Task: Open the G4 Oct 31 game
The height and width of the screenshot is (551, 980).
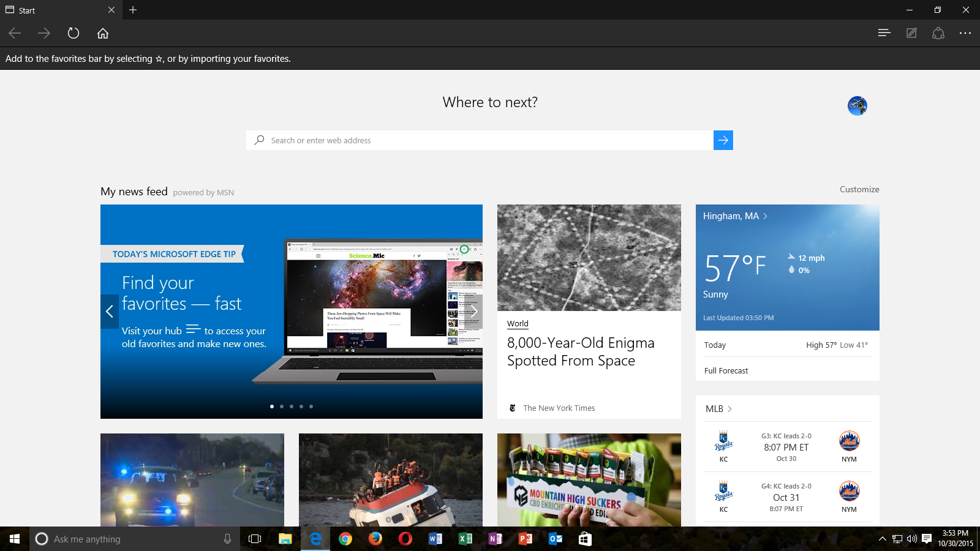Action: (x=787, y=497)
